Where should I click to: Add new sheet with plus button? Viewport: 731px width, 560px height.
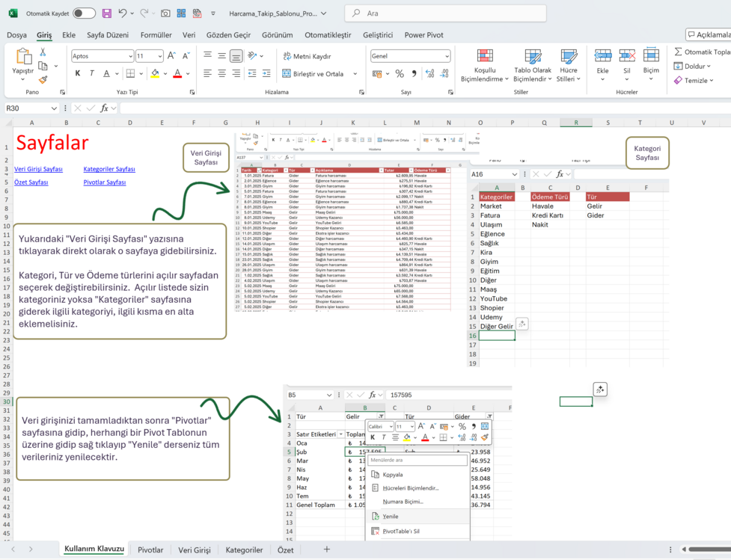tap(327, 550)
